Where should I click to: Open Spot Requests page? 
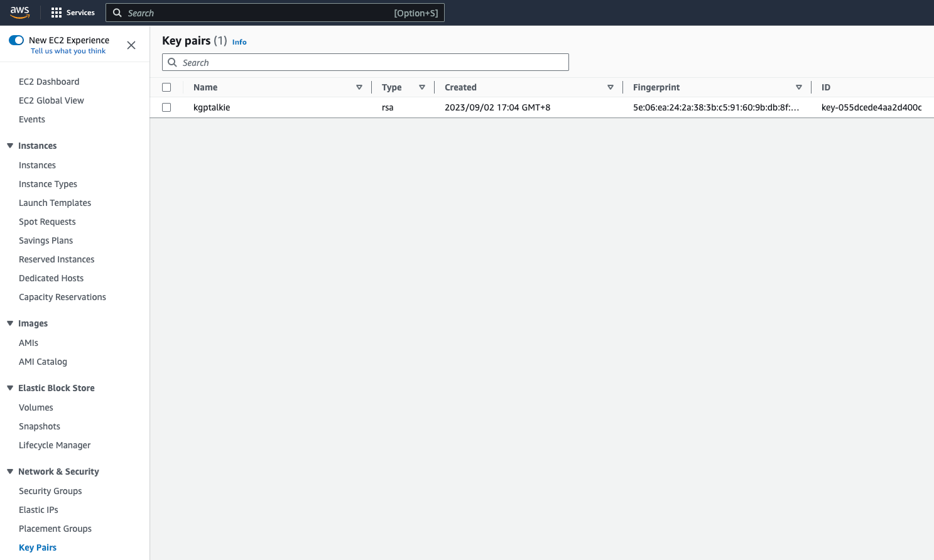[x=47, y=222]
